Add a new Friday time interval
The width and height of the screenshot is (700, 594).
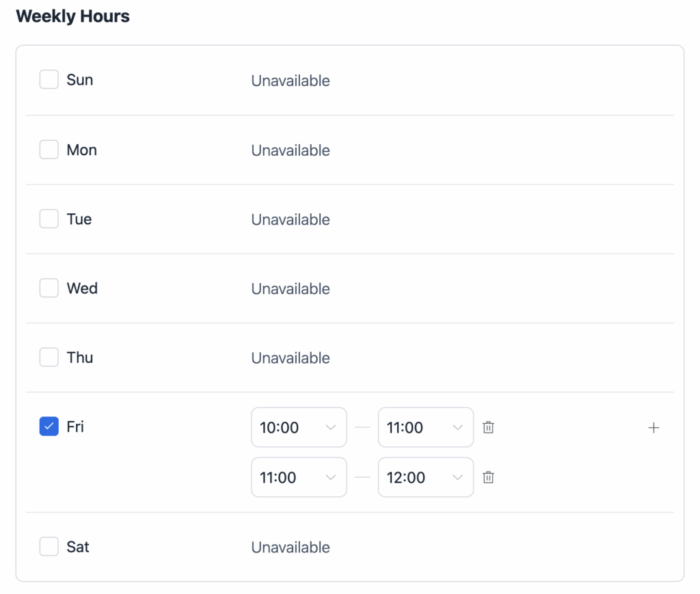coord(654,427)
